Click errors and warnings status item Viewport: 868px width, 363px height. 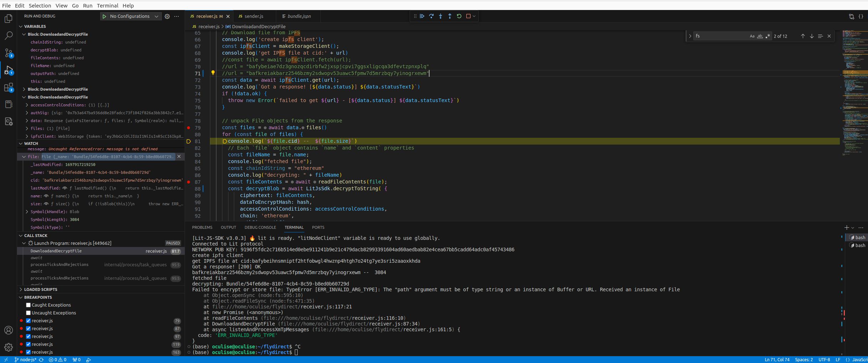click(57, 360)
